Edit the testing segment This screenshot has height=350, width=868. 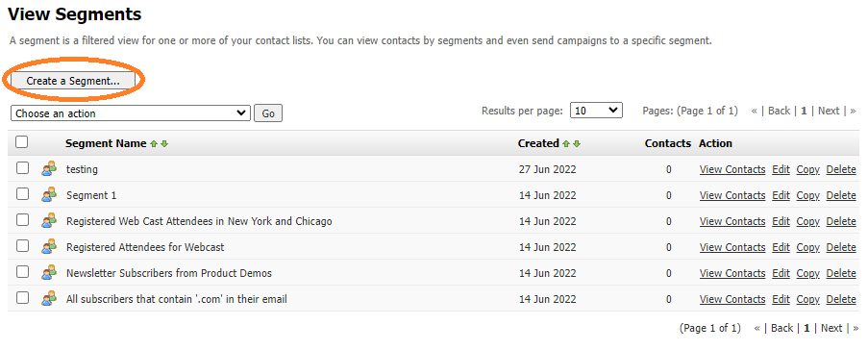tap(781, 169)
